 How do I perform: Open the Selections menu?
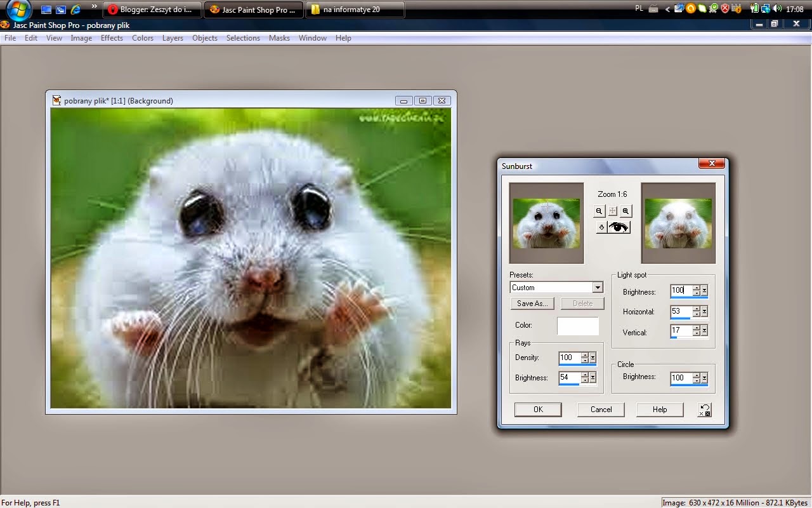243,38
